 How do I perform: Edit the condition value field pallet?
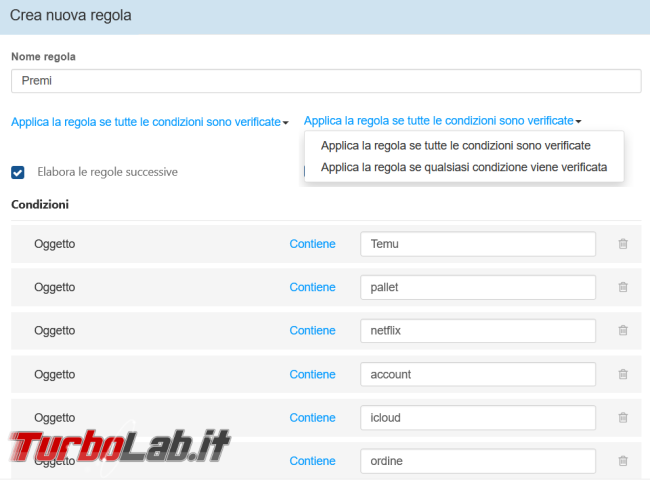pyautogui.click(x=478, y=287)
